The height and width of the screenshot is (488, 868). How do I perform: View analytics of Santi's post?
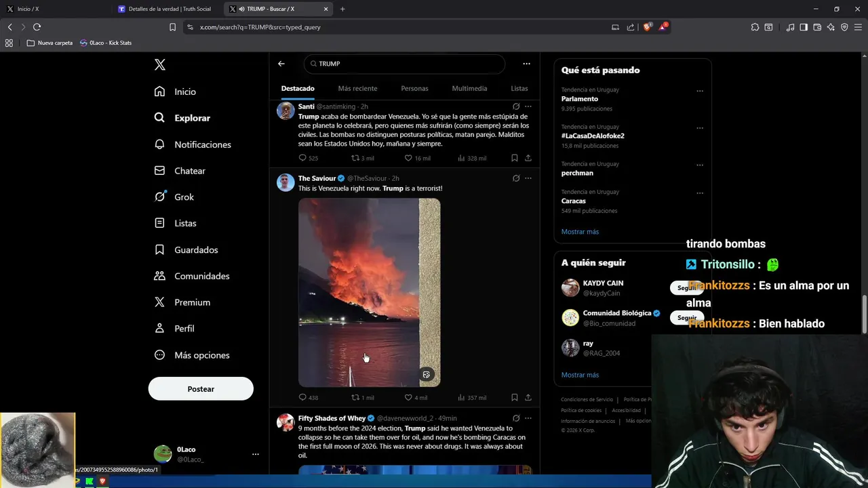[472, 158]
